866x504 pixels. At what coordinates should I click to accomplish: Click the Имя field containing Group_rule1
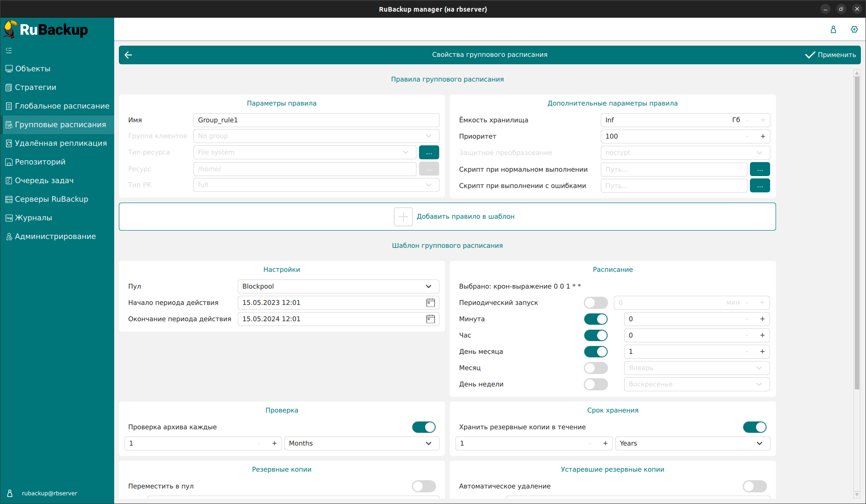coord(316,120)
